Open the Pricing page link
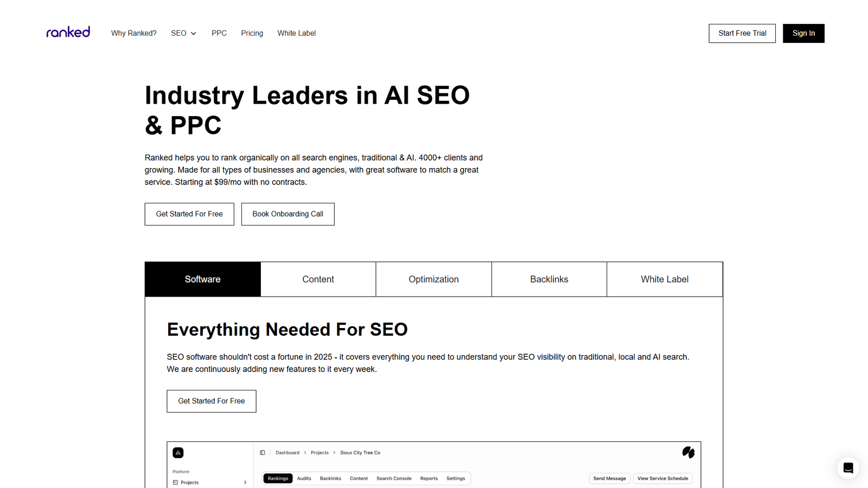 (252, 33)
